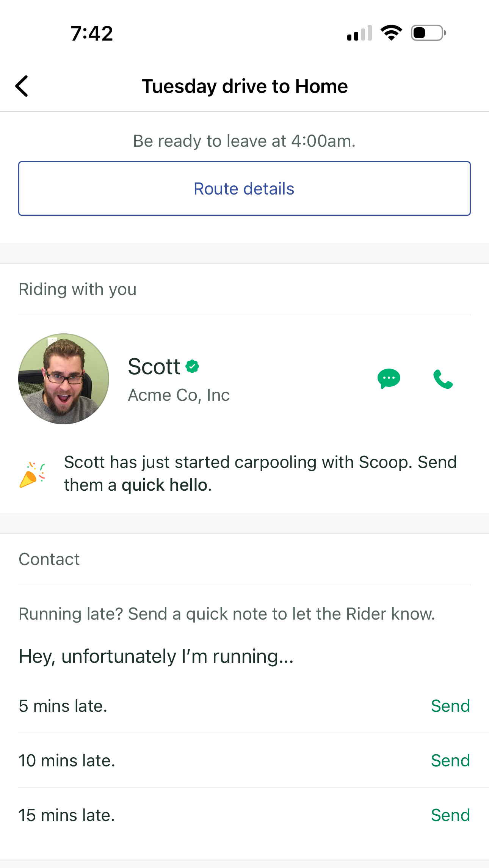Call Scott using the phone icon

click(x=443, y=379)
